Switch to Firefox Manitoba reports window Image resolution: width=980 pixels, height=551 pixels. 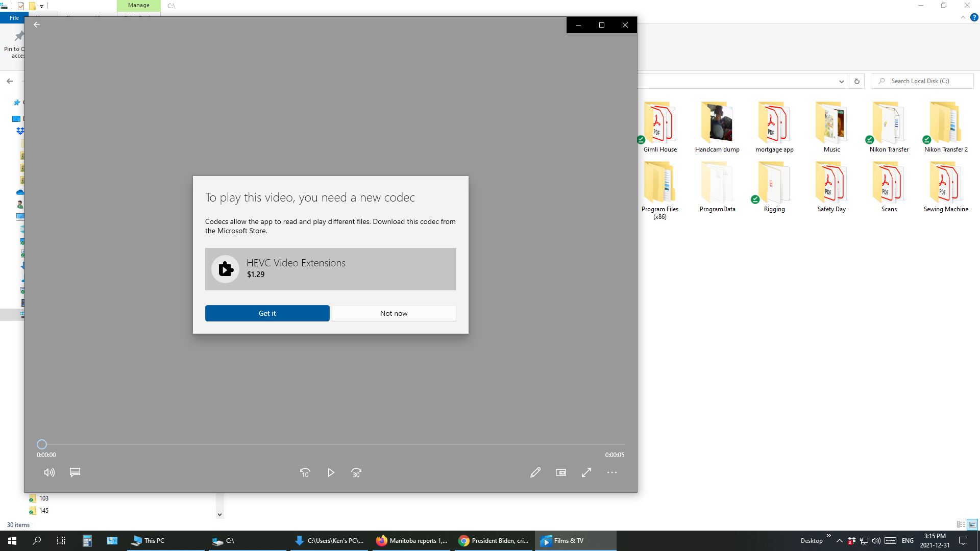pyautogui.click(x=411, y=541)
